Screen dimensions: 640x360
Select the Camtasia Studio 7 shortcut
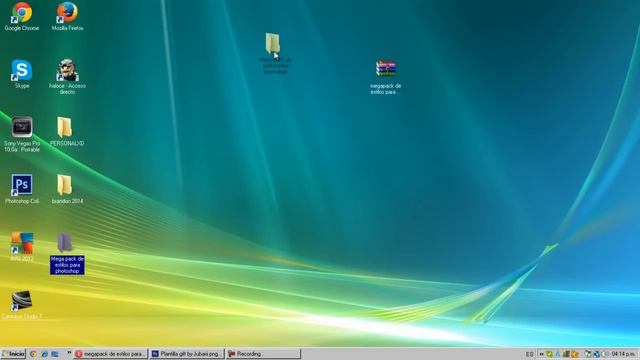pyautogui.click(x=22, y=304)
